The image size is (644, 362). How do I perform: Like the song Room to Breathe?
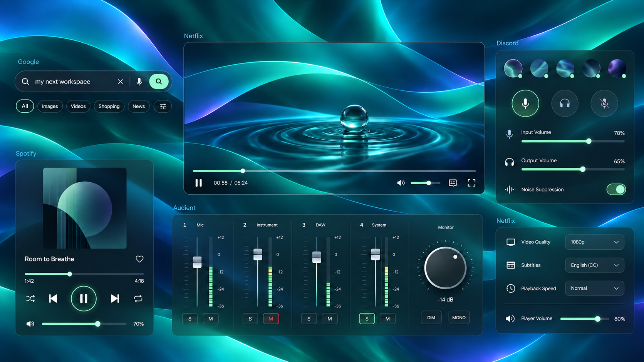(139, 259)
